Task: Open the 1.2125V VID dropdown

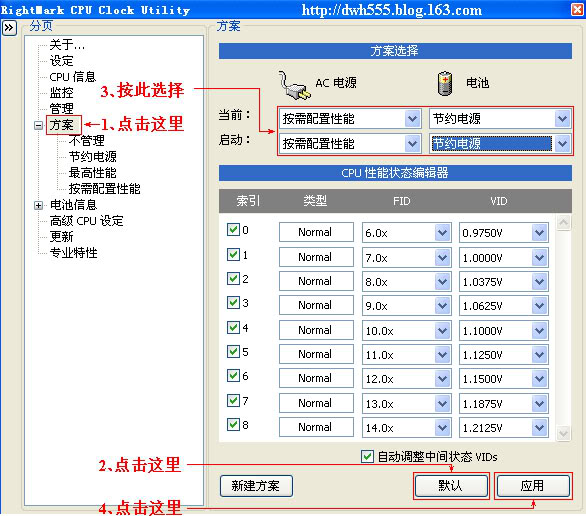Action: point(539,427)
